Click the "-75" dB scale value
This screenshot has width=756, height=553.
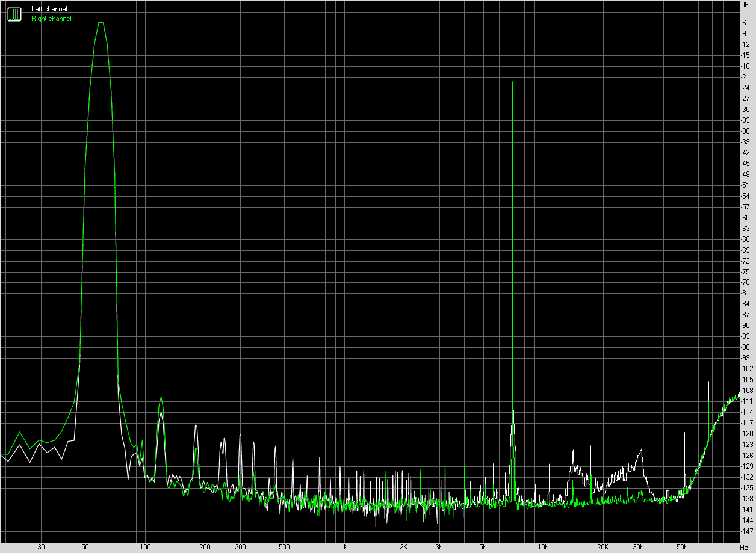(745, 271)
